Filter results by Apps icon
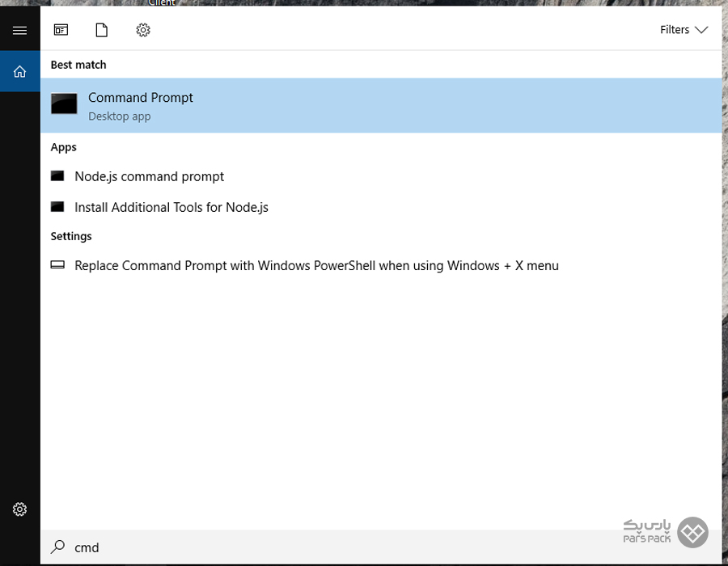 tap(61, 30)
